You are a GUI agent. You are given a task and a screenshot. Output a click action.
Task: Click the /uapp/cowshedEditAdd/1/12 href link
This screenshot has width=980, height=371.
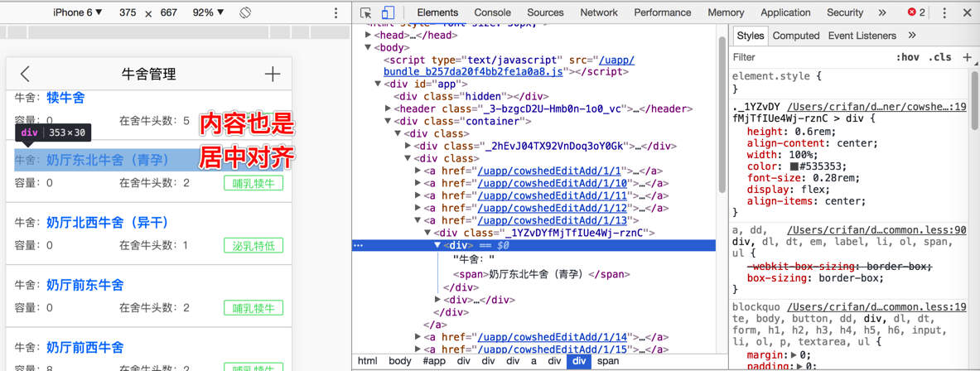pyautogui.click(x=552, y=208)
